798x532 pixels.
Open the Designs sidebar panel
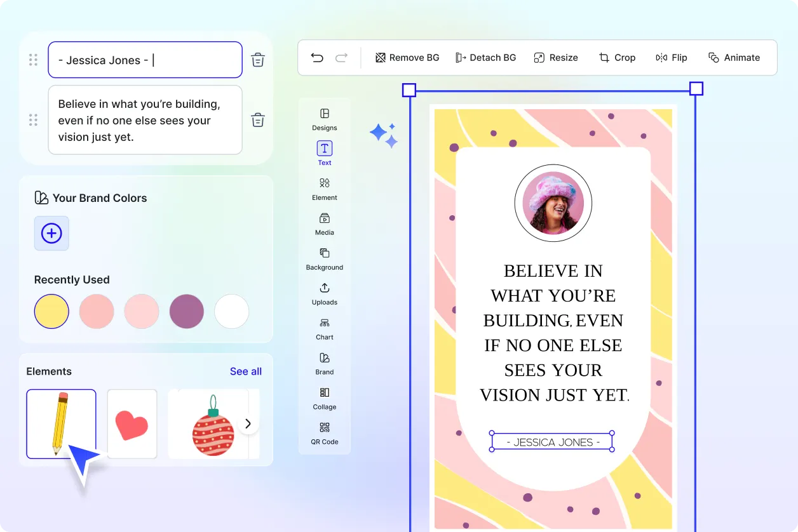click(x=325, y=119)
